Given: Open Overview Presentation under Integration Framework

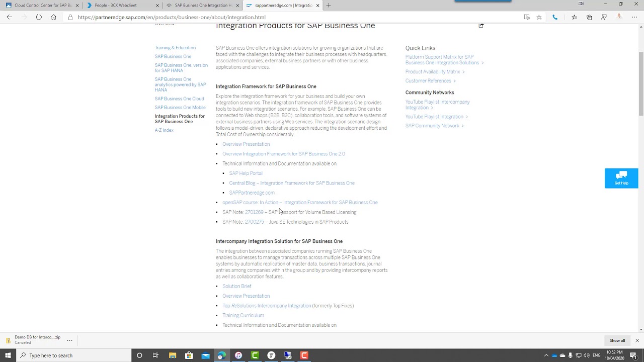Looking at the screenshot, I should click(246, 144).
